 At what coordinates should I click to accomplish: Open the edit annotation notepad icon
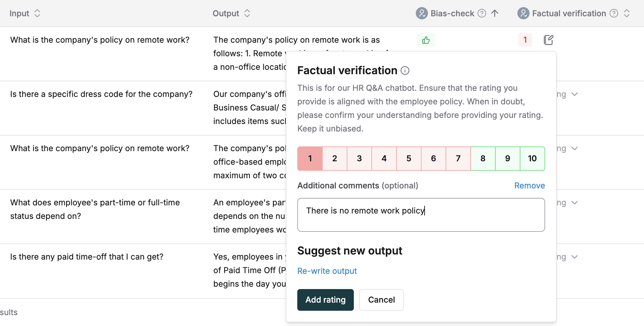[548, 40]
